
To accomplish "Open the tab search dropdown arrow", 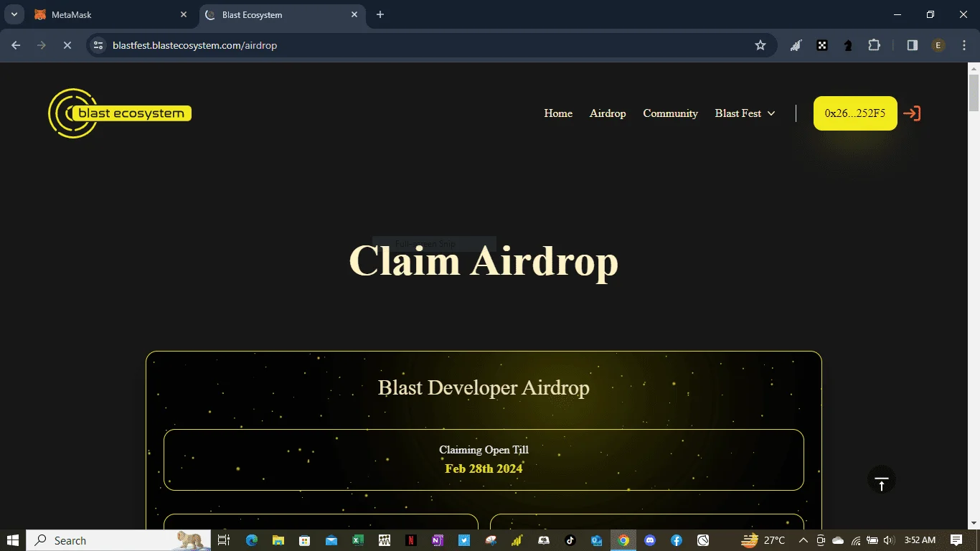I will [14, 14].
